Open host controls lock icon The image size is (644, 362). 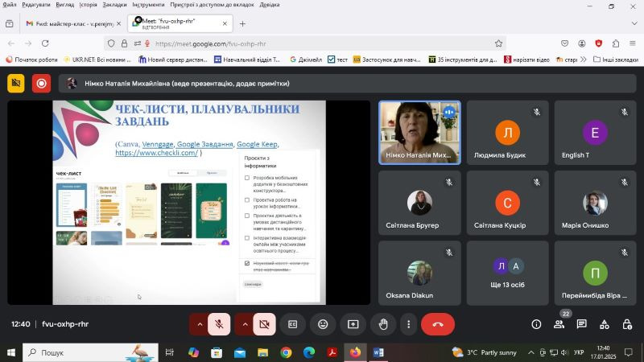[x=627, y=324]
